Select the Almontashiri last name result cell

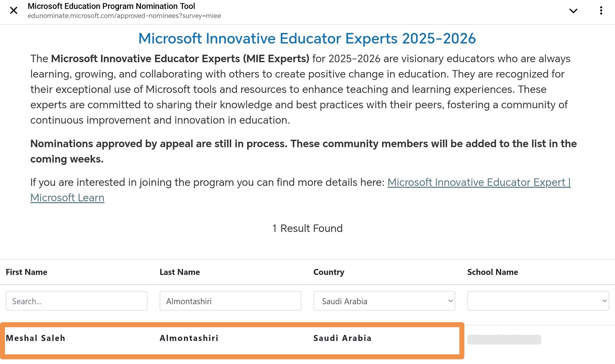(189, 338)
